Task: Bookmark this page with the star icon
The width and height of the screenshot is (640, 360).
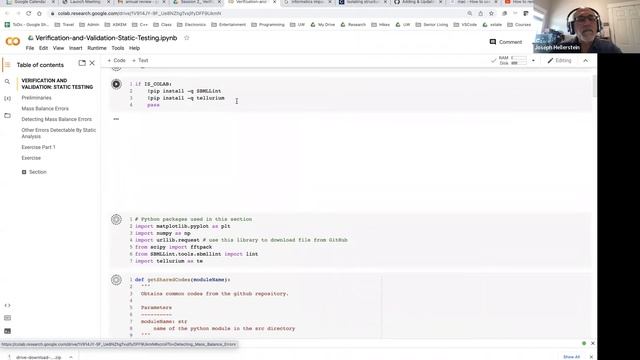Action: pos(491,13)
